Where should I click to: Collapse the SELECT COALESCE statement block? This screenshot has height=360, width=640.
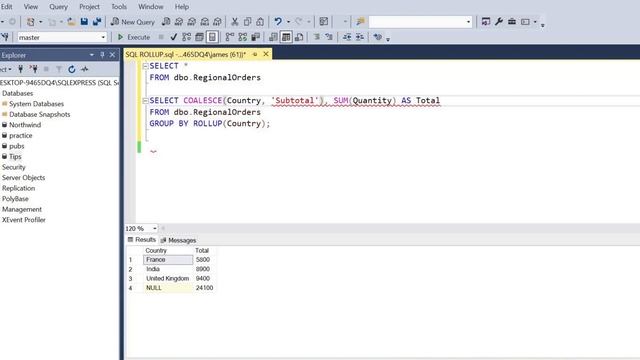(x=145, y=101)
